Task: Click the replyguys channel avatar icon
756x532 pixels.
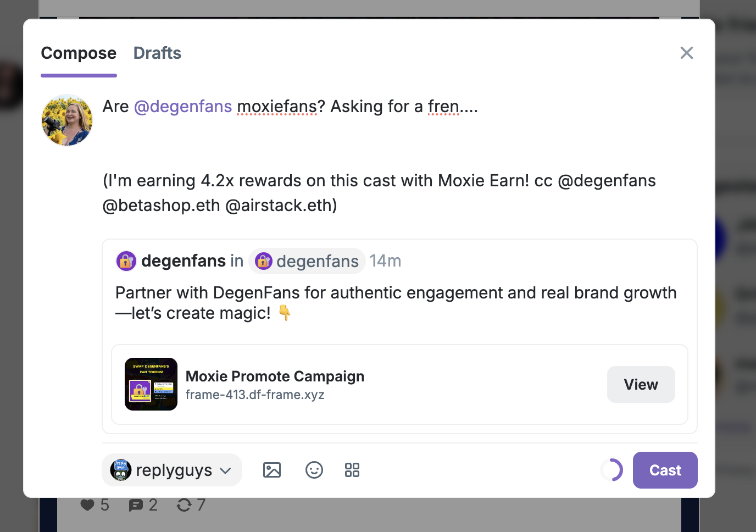Action: click(121, 470)
